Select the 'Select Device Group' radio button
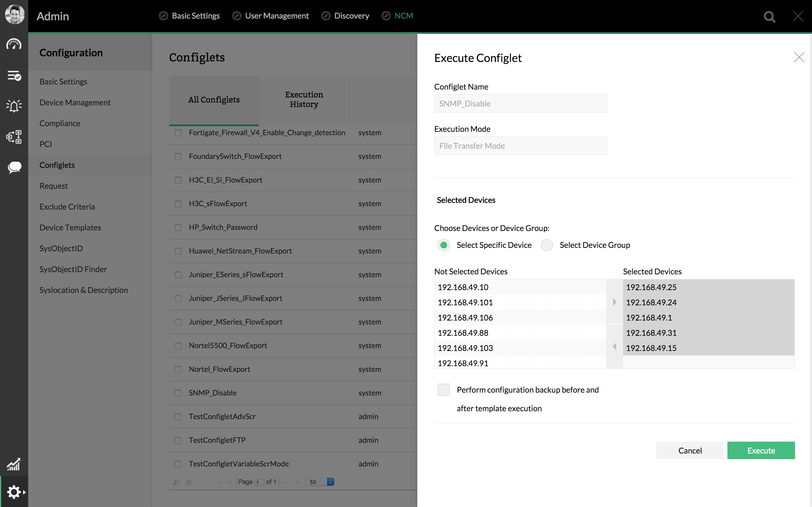The image size is (812, 507). [547, 245]
